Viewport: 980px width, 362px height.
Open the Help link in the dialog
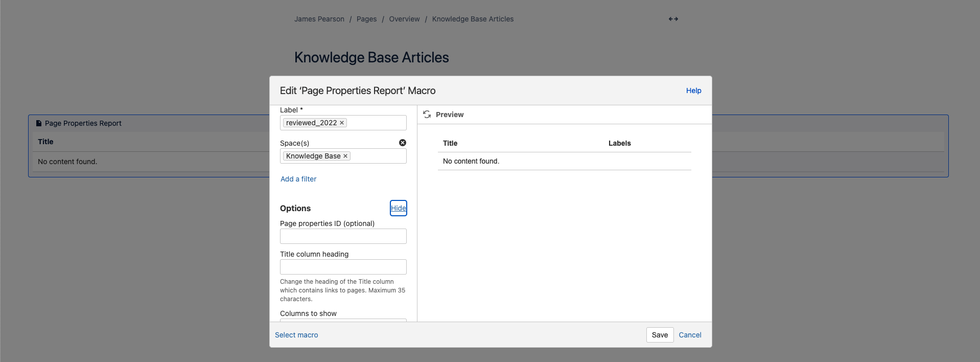click(x=693, y=90)
